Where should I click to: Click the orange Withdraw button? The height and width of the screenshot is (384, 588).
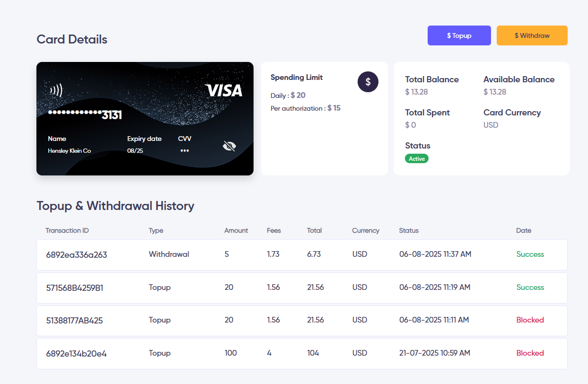click(x=532, y=35)
